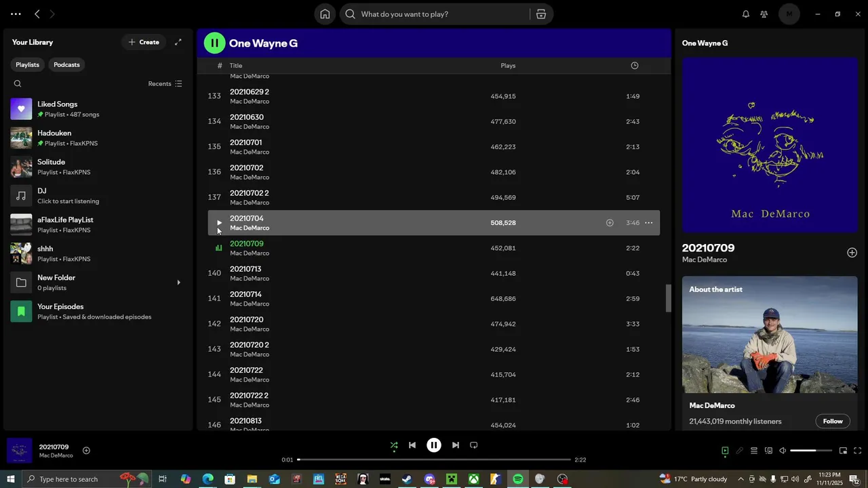Image resolution: width=868 pixels, height=488 pixels.
Task: Add 20210704 to Liked Songs
Action: click(x=610, y=223)
